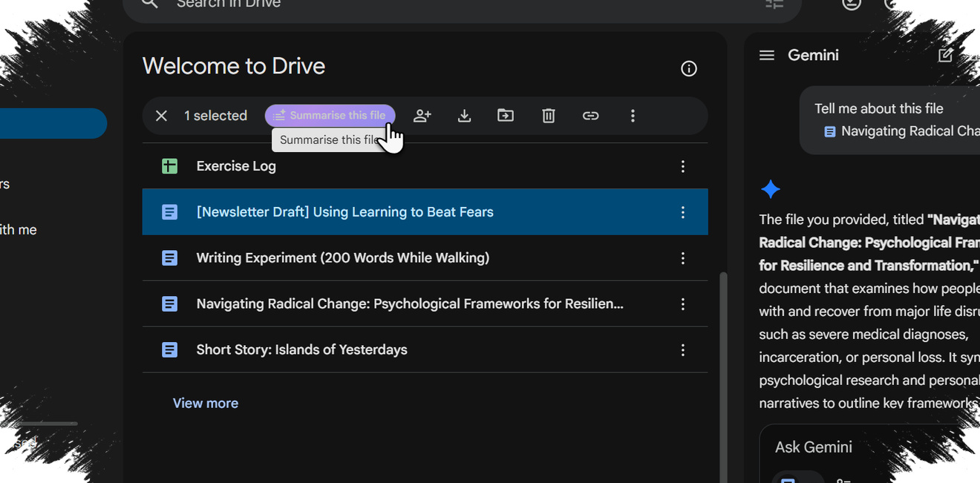Viewport: 980px width, 483px height.
Task: Copy link to the selected file
Action: [x=590, y=116]
